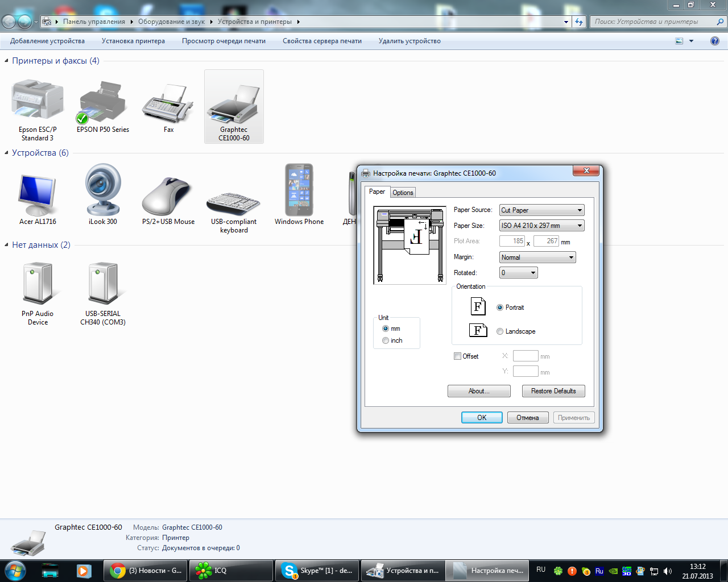
Task: Close the Настройка печати dialog
Action: (x=586, y=171)
